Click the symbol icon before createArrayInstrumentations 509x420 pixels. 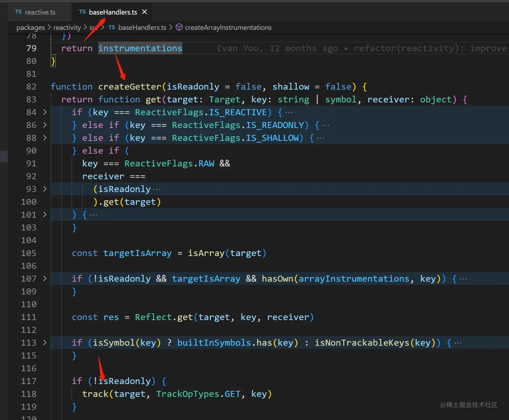[x=179, y=27]
